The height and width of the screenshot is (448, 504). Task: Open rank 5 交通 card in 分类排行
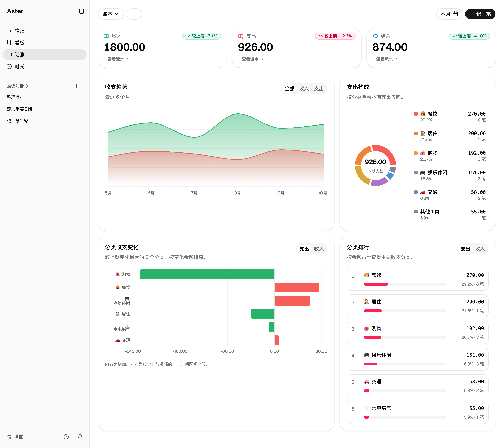tap(417, 386)
